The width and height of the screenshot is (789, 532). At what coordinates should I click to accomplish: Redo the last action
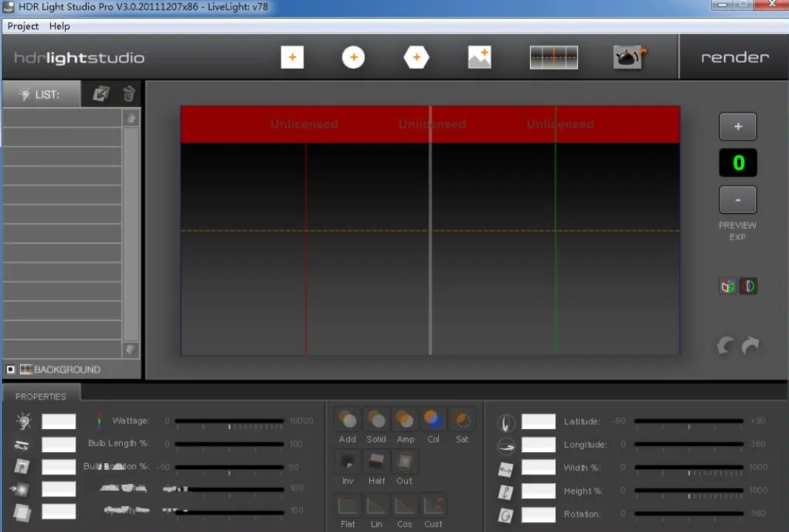coord(751,346)
